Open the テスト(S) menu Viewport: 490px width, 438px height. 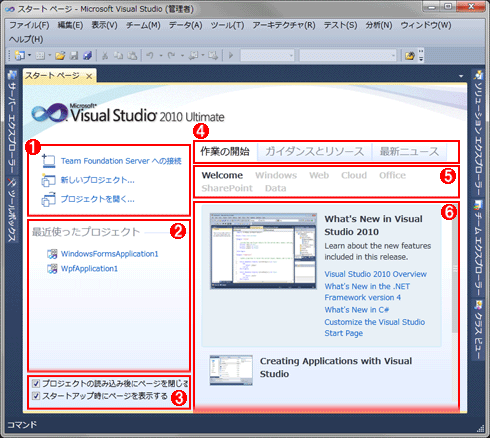point(340,25)
